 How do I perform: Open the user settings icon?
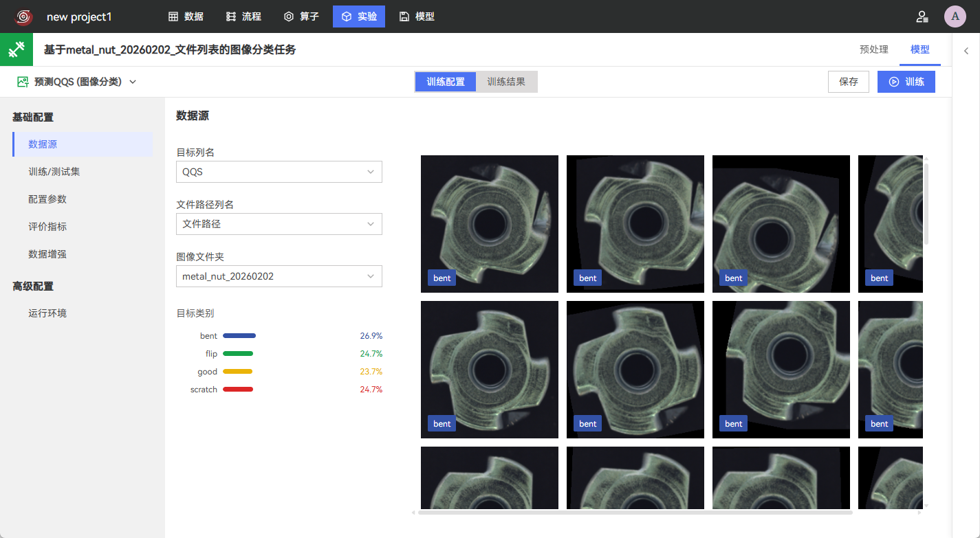coord(922,16)
